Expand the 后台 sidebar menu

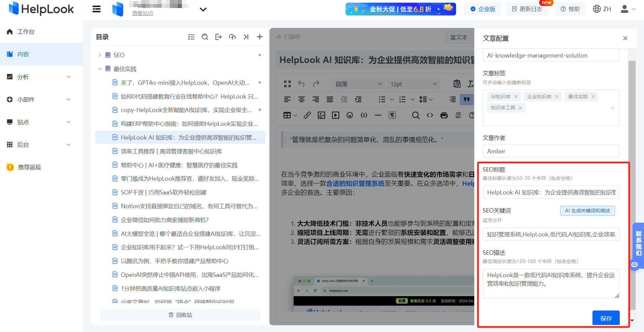69,145
